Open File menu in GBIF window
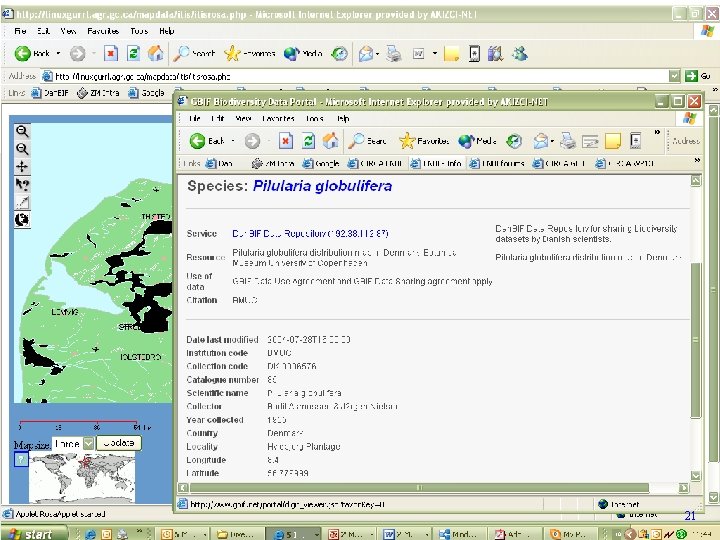Viewport: 720px width, 540px height. [195, 118]
